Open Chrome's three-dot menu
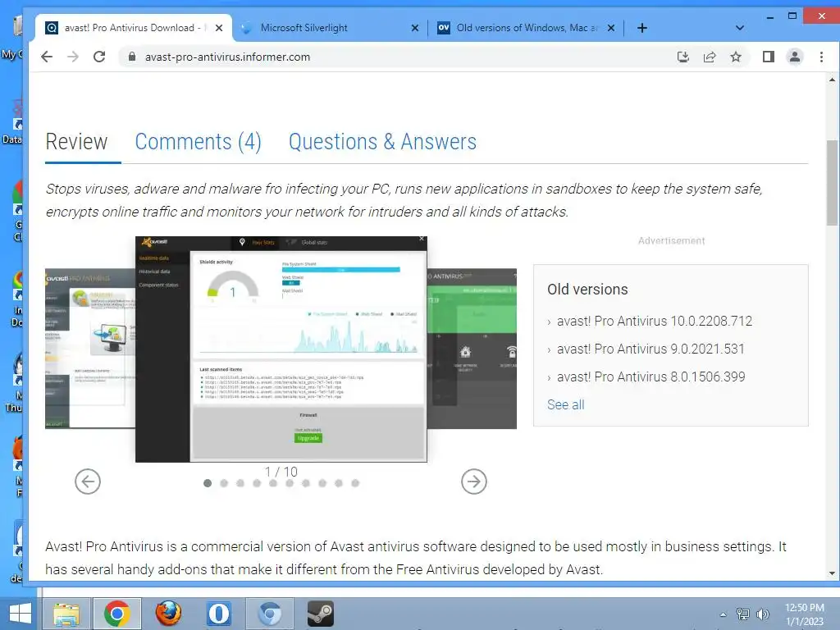The height and width of the screenshot is (630, 840). pyautogui.click(x=821, y=57)
